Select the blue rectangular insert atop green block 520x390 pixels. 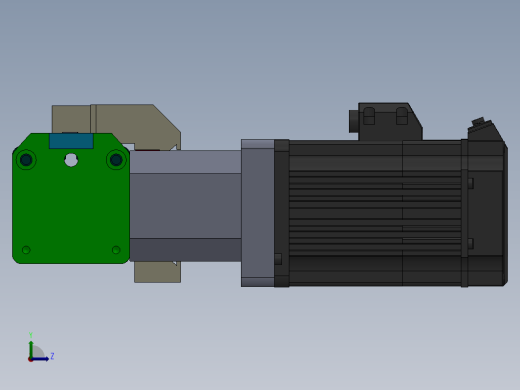pos(71,141)
